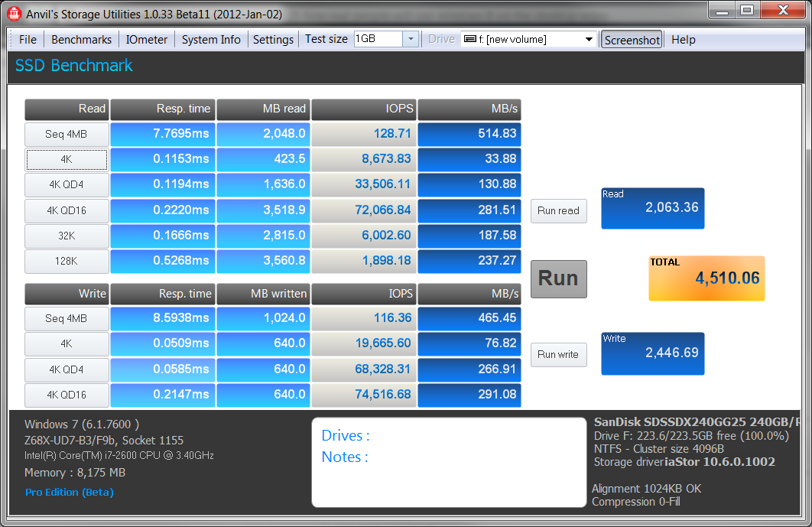The width and height of the screenshot is (812, 527).
Task: Select the read 128K test button
Action: click(66, 261)
